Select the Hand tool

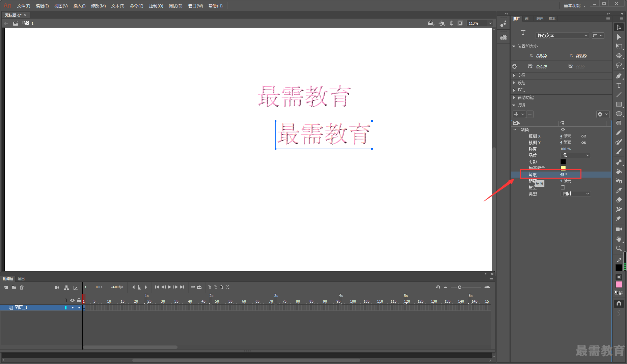click(x=619, y=239)
